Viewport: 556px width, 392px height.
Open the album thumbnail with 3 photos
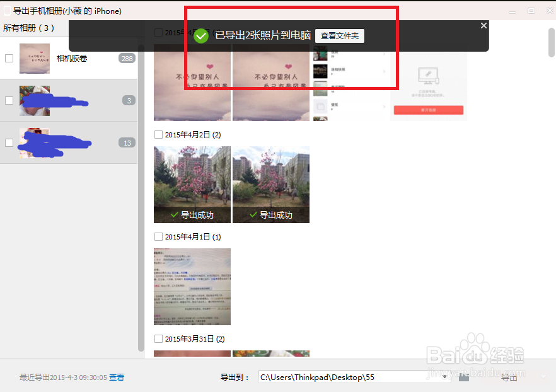(35, 101)
